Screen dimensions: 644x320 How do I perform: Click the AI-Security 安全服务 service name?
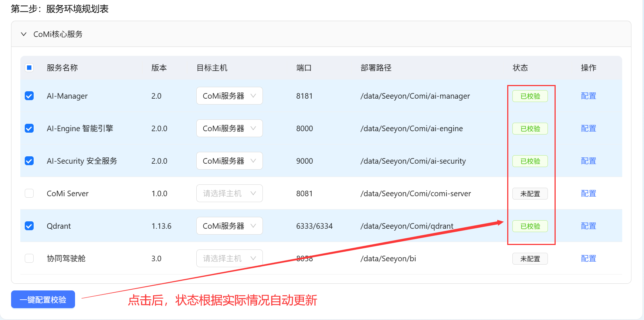point(82,161)
